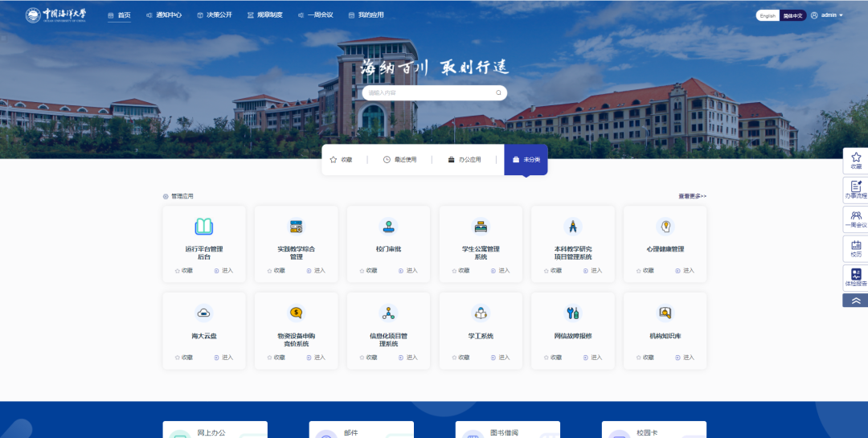Open 办事流程 in right sidebar

[x=856, y=190]
